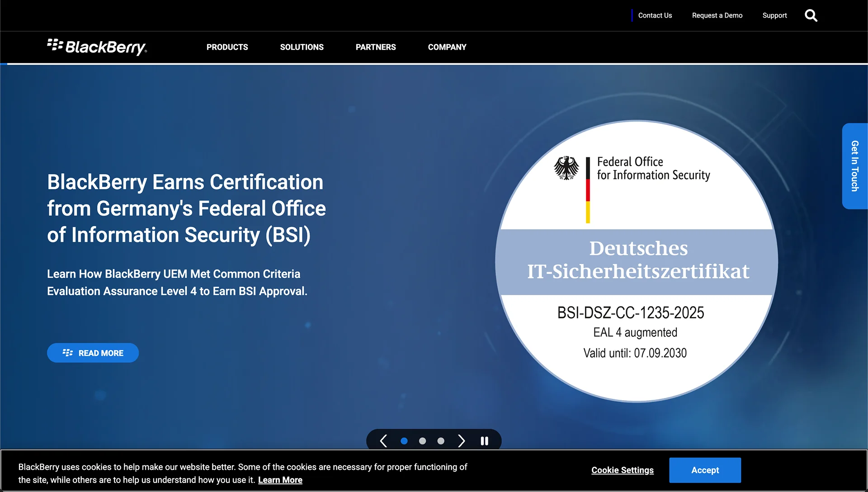
Task: Open the Partners menu
Action: [x=376, y=47]
